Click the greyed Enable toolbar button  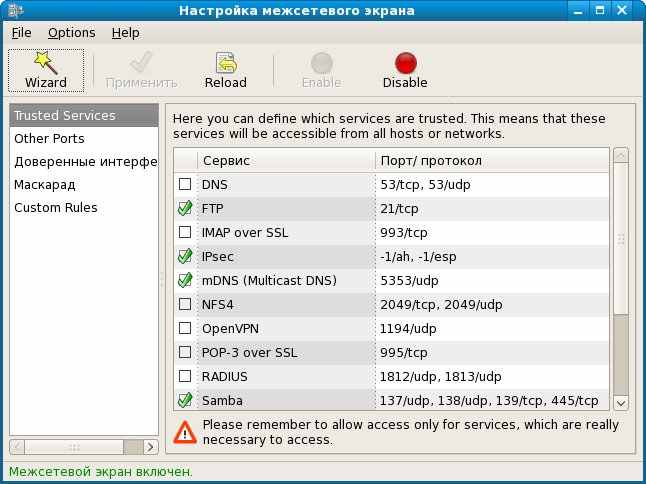tap(321, 71)
